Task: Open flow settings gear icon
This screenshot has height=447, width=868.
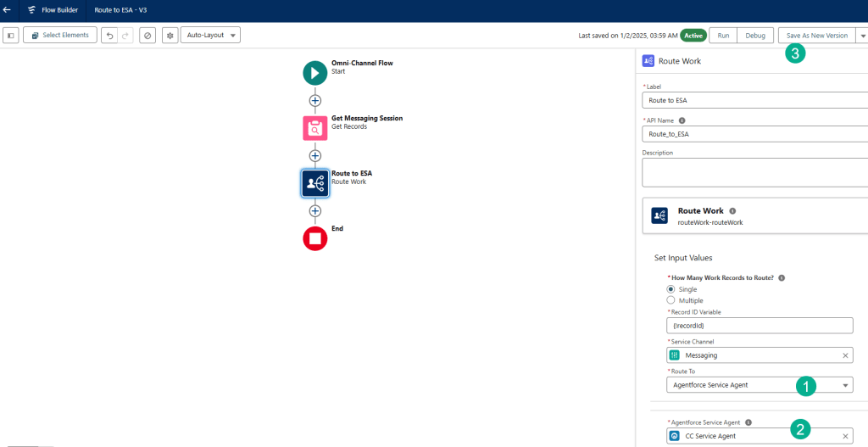Action: point(170,36)
